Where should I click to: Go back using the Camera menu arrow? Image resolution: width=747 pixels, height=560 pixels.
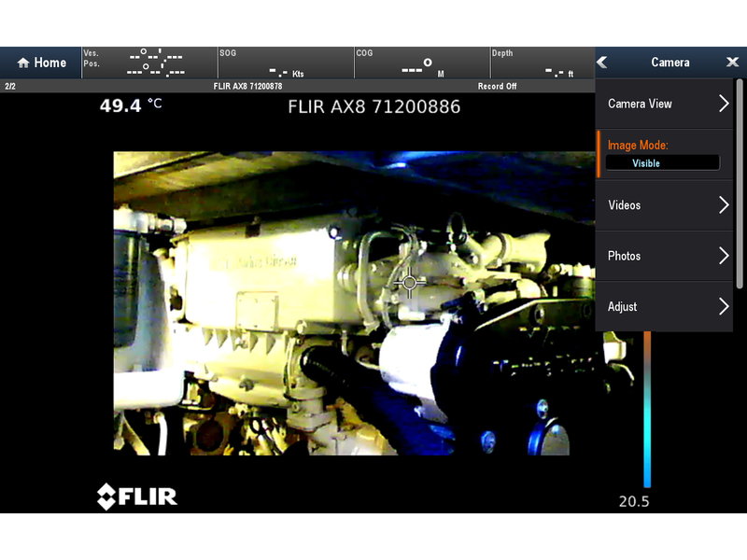pyautogui.click(x=602, y=63)
